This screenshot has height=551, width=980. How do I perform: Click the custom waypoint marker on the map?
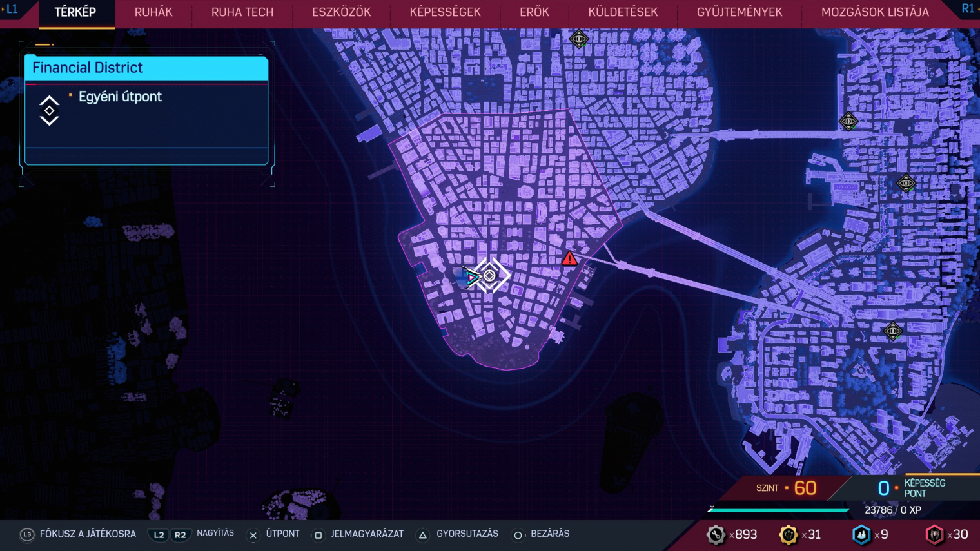(x=490, y=276)
